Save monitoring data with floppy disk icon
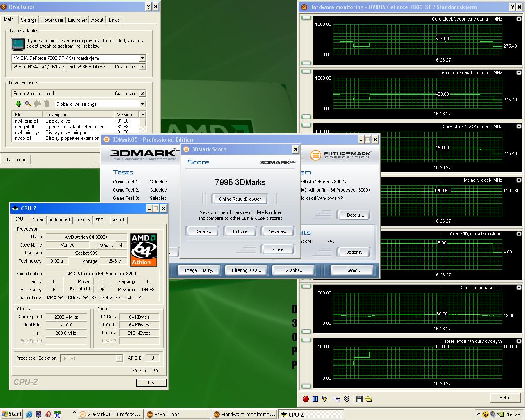 359,399
